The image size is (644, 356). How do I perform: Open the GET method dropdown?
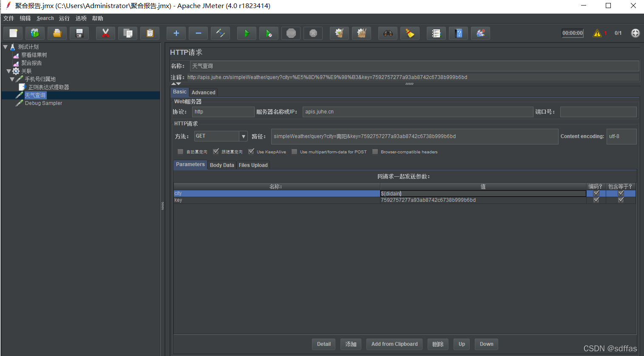coord(244,136)
